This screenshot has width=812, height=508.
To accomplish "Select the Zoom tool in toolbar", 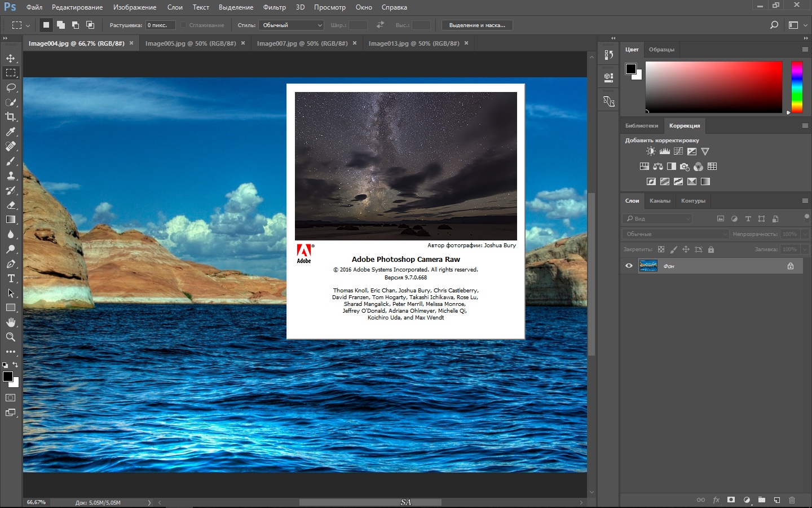I will (x=11, y=337).
